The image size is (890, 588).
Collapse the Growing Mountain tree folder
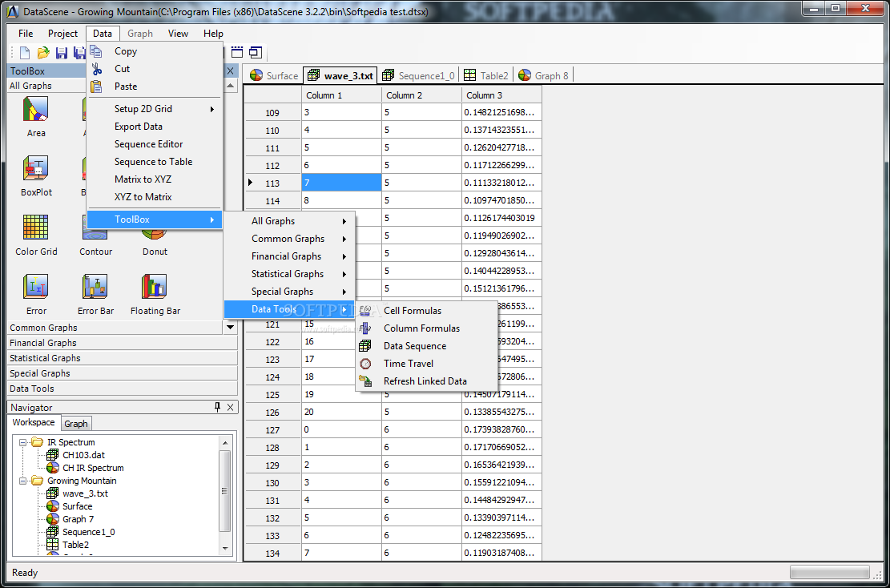[22, 481]
